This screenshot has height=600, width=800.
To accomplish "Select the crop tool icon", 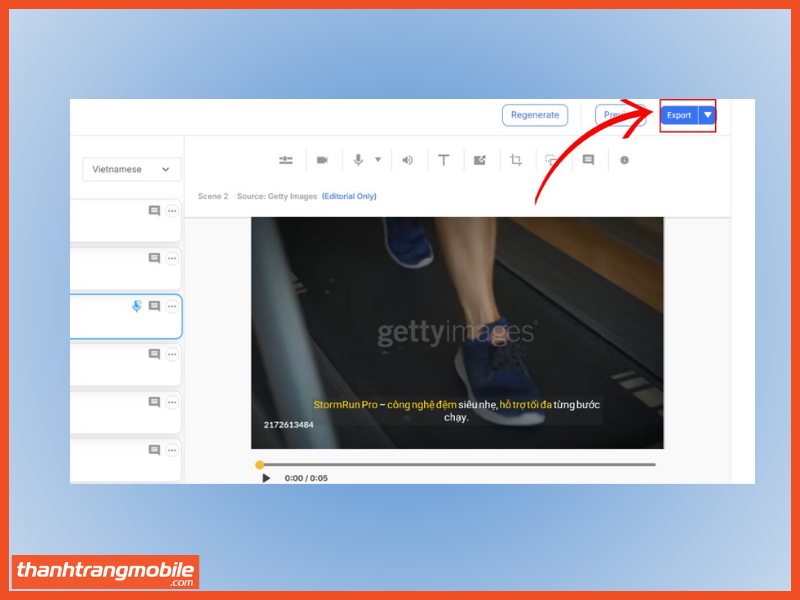I will tap(516, 160).
